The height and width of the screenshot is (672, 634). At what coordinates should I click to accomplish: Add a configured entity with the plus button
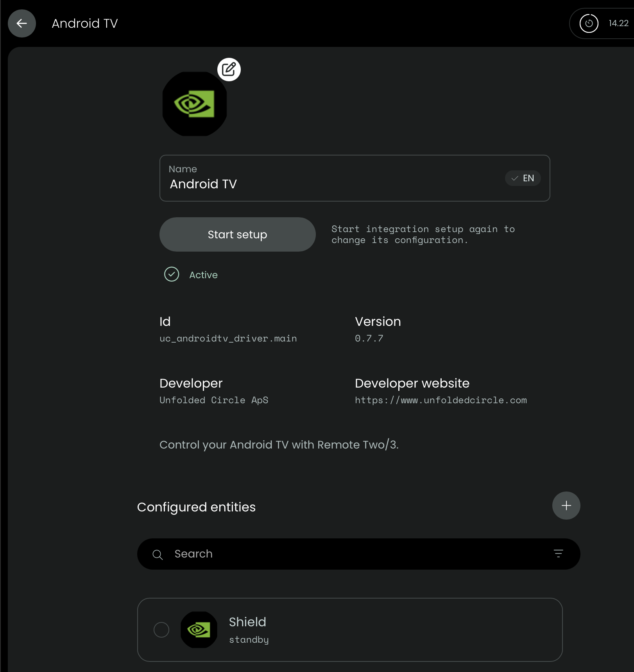(x=566, y=506)
